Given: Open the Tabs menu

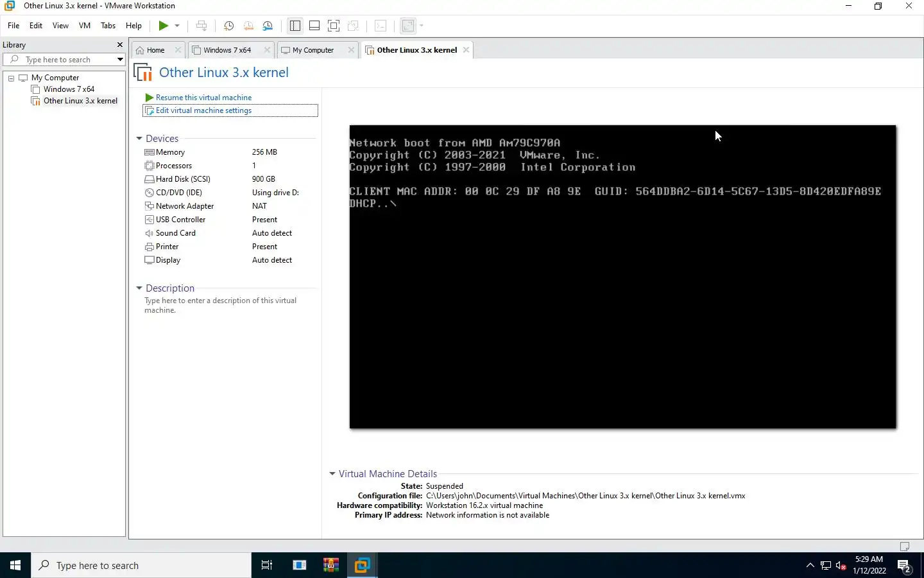Looking at the screenshot, I should 108,26.
